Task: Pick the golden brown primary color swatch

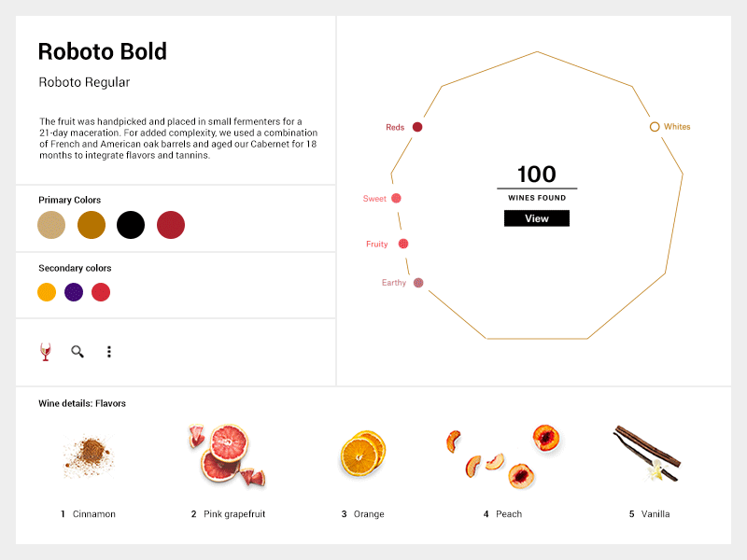Action: coord(92,225)
